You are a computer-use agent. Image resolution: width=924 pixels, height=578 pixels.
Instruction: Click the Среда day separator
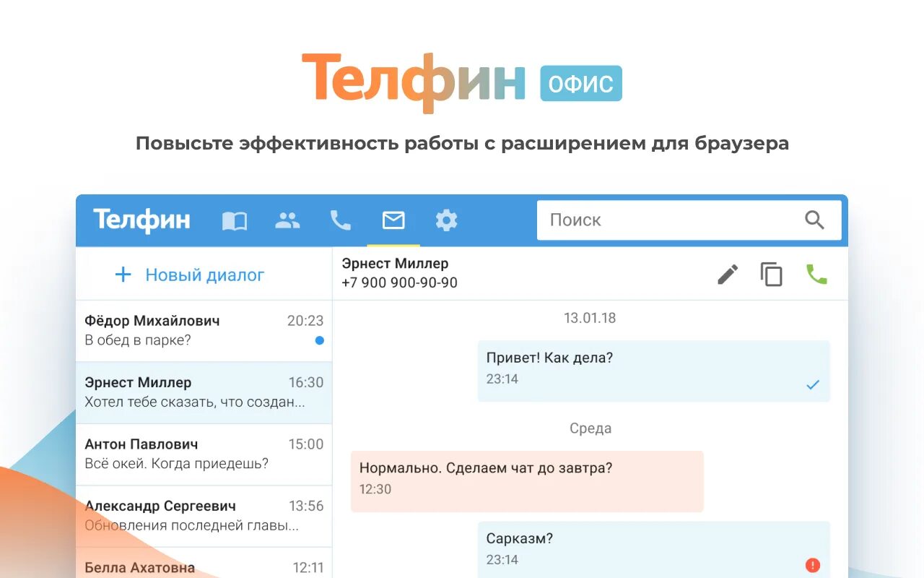click(x=590, y=428)
